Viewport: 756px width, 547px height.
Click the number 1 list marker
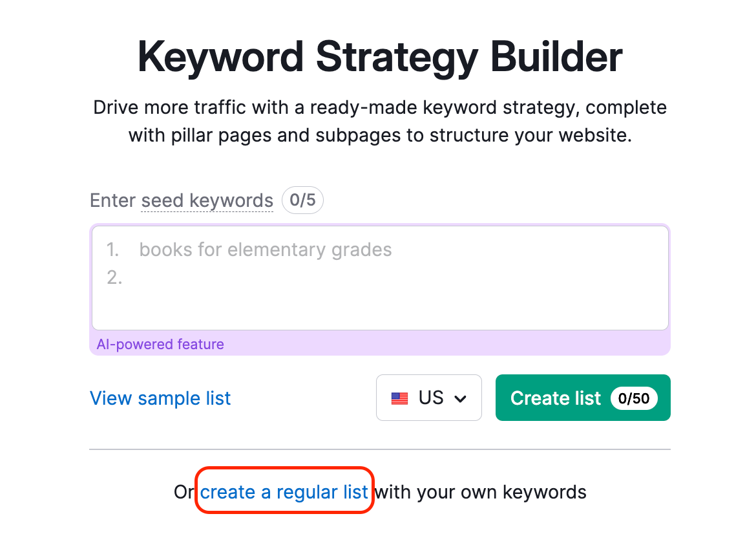(112, 250)
